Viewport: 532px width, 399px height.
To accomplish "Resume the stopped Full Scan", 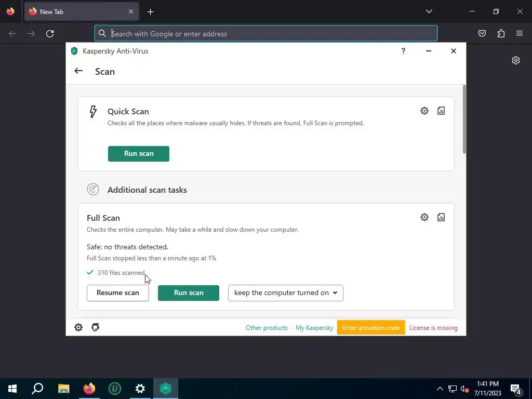I will tap(118, 293).
